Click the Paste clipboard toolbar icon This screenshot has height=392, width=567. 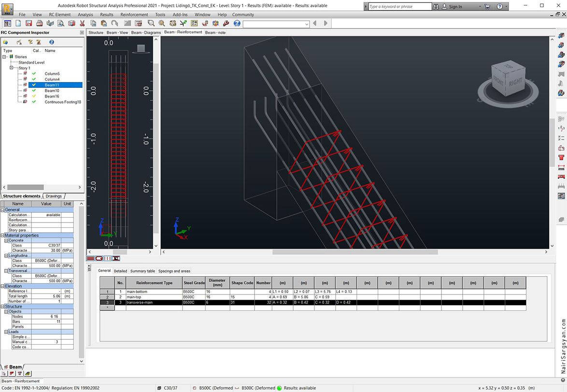tap(104, 23)
